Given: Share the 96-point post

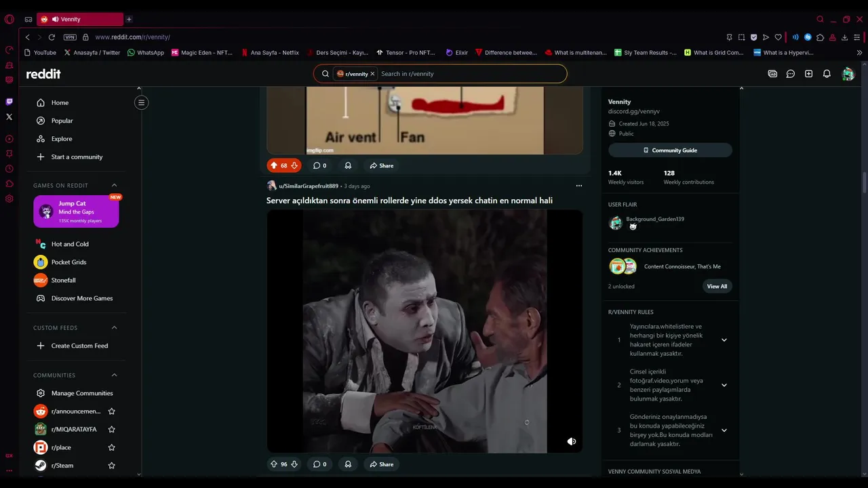Looking at the screenshot, I should tap(382, 464).
